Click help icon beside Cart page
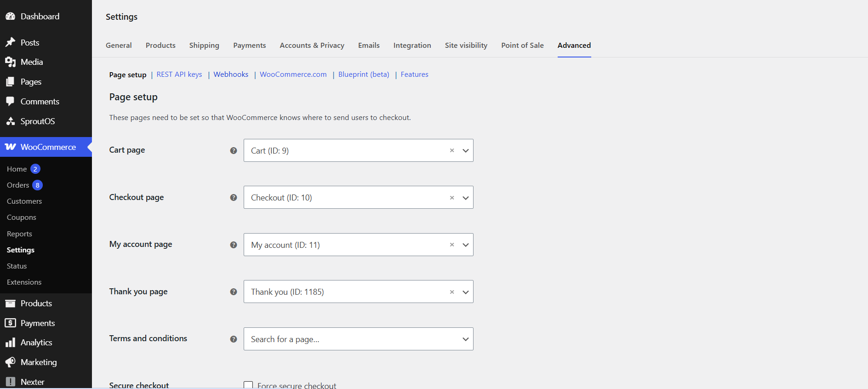 coord(234,150)
